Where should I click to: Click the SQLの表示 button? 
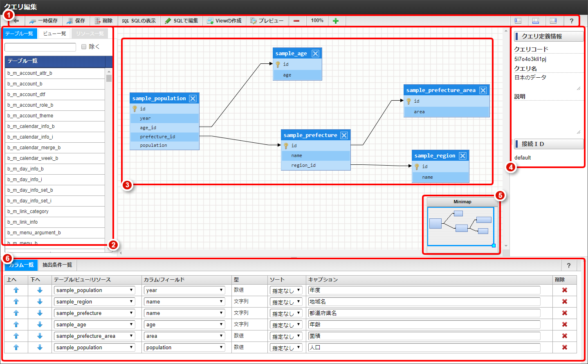(x=139, y=21)
